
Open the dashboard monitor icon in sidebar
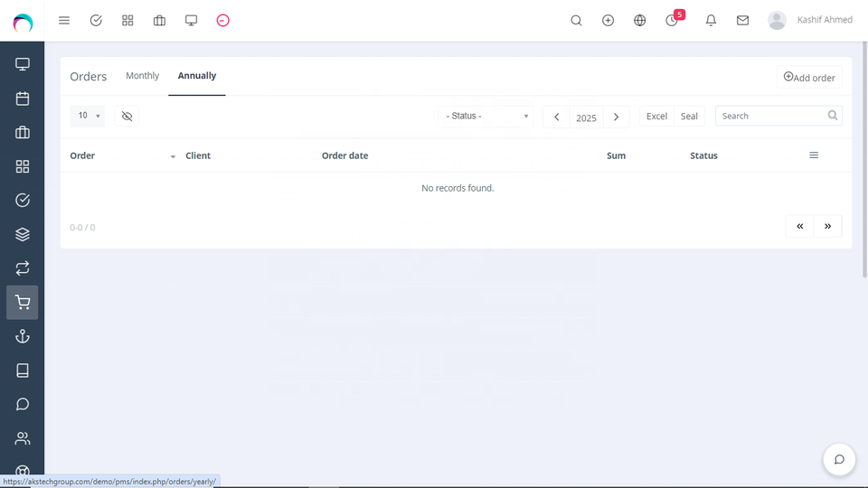click(x=23, y=64)
